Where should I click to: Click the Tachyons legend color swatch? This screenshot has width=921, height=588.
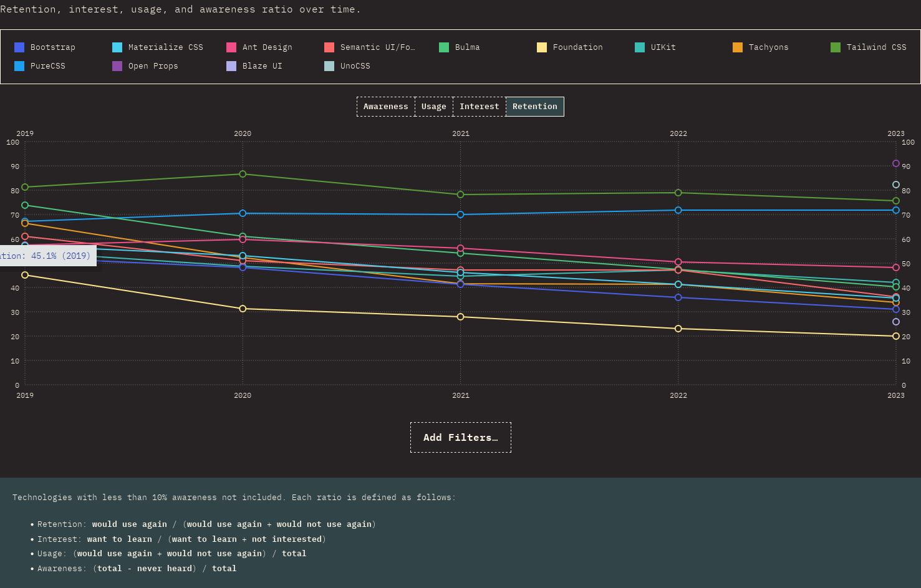pyautogui.click(x=738, y=47)
